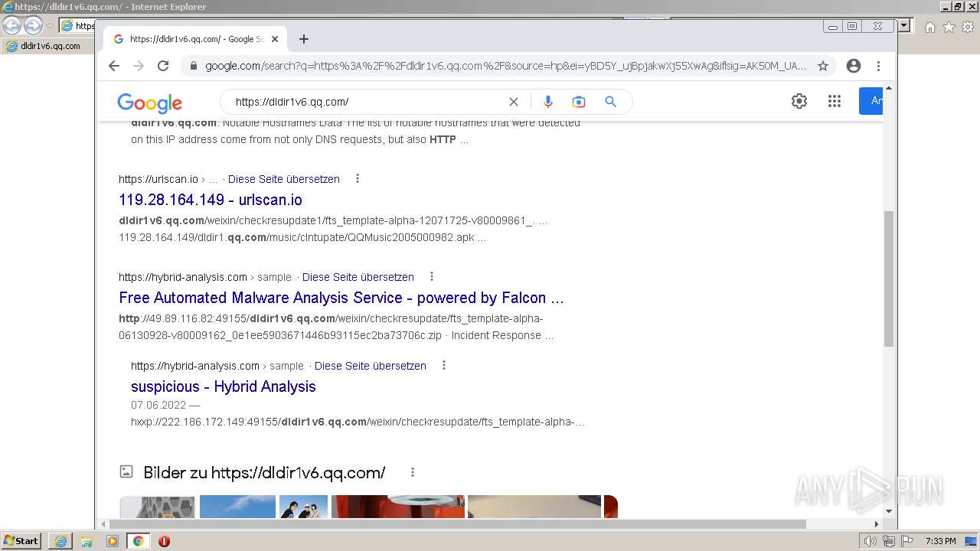Open Internet Explorer favorites star
Viewport: 980px width, 551px height.
pos(949,27)
